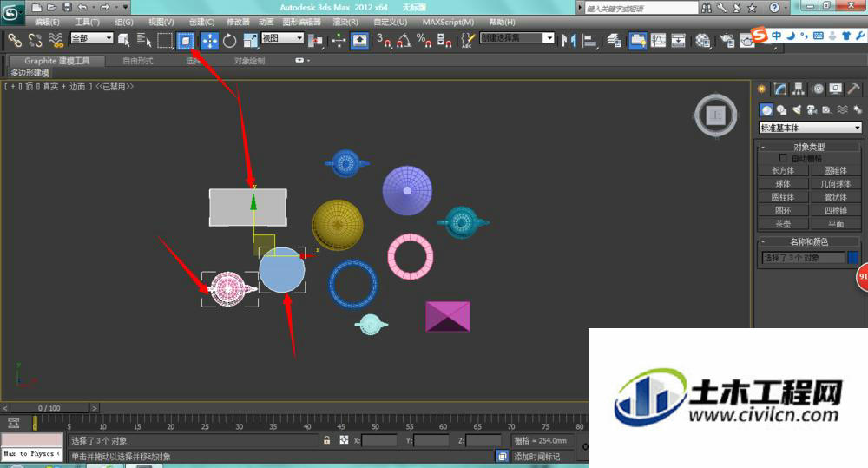Image resolution: width=868 pixels, height=468 pixels.
Task: Open the 标准基本体 category dropdown
Action: point(810,128)
